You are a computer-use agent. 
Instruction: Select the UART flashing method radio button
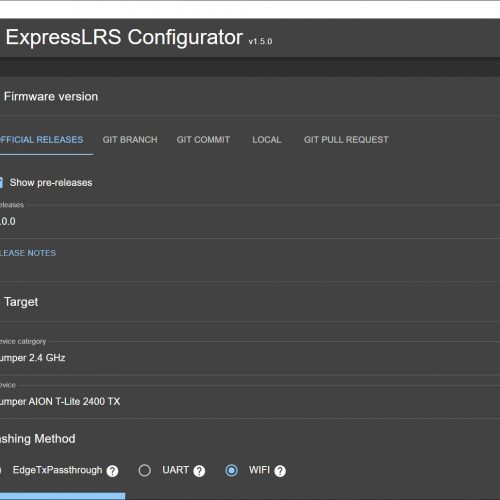click(x=145, y=471)
